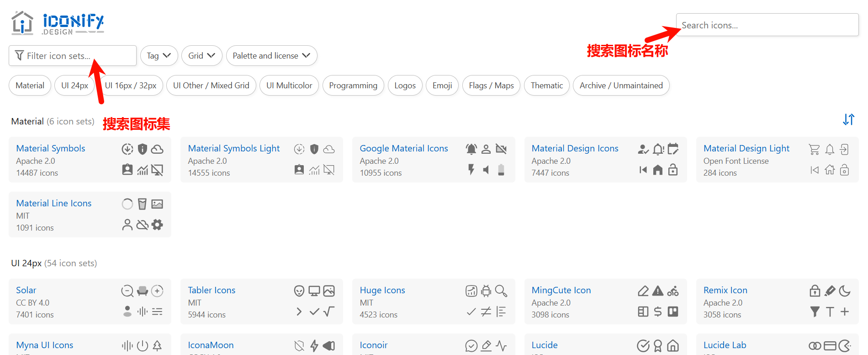868x355 pixels.
Task: Click the lock icon in the Remix Icon card
Action: click(815, 291)
